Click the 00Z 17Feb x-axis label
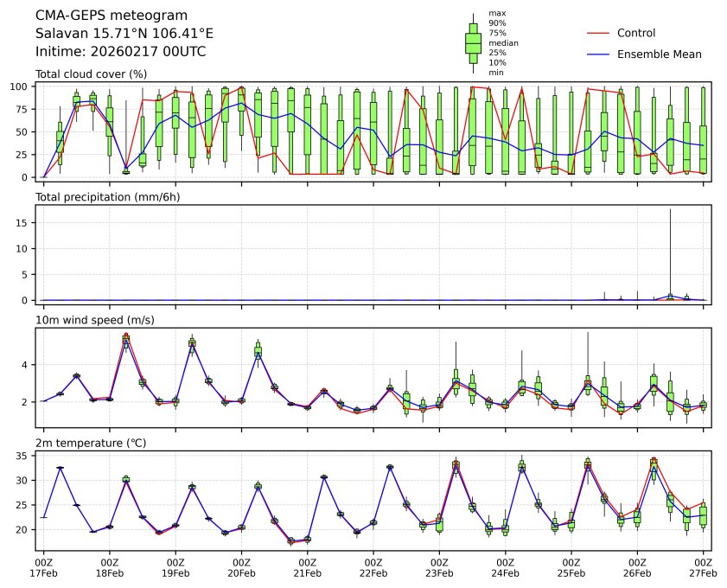 click(x=43, y=567)
